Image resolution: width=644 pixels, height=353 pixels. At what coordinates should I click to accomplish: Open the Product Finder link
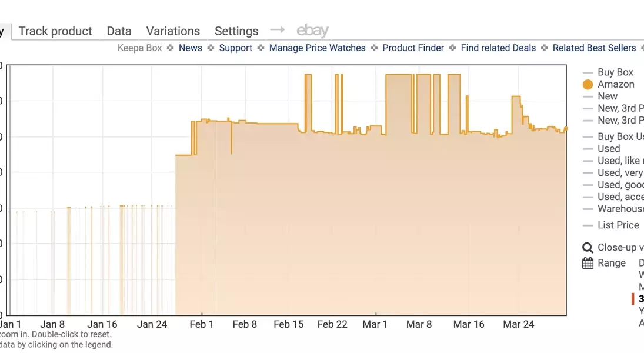pyautogui.click(x=413, y=48)
